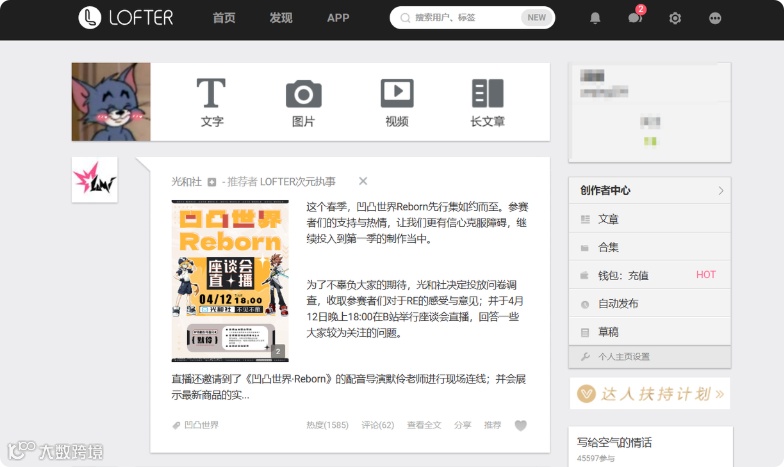Click the 钱包 wallet icon
This screenshot has height=467, width=784.
click(x=584, y=276)
